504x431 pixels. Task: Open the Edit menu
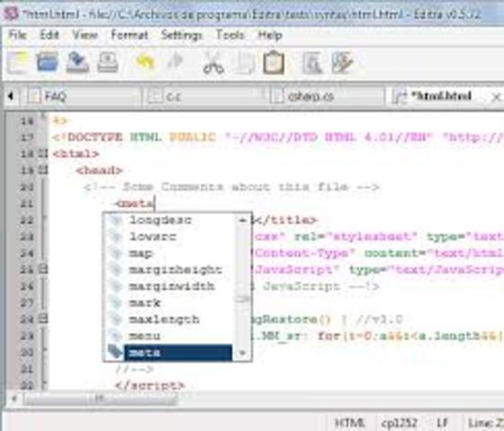tap(49, 35)
